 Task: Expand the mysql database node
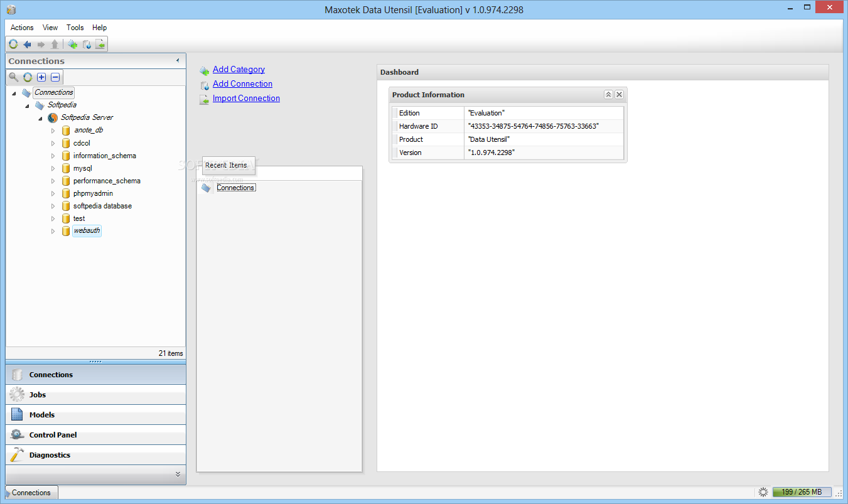click(x=53, y=168)
